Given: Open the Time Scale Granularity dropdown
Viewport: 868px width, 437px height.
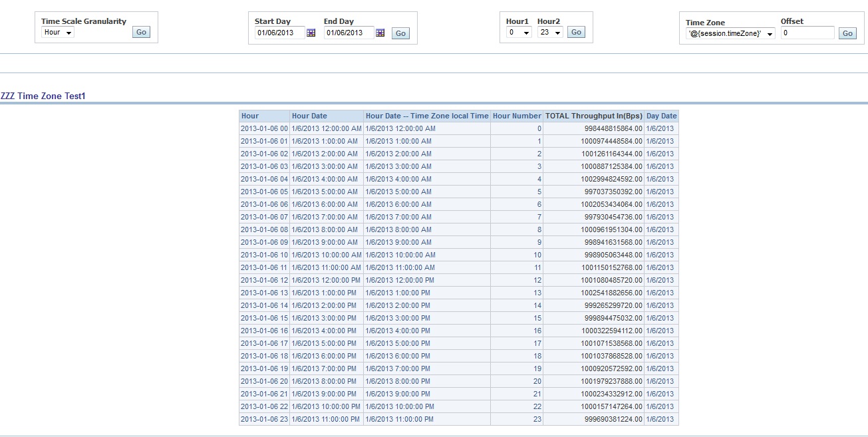Looking at the screenshot, I should pyautogui.click(x=57, y=31).
